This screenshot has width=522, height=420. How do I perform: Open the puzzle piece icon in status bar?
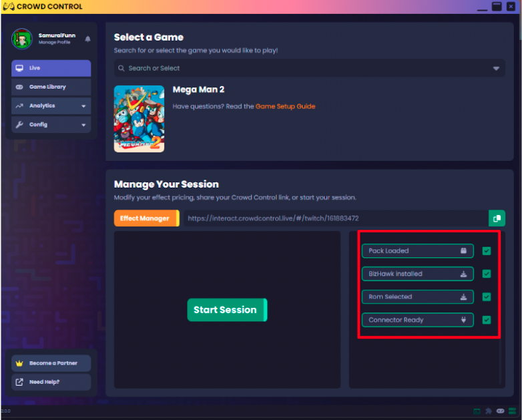coord(489,411)
